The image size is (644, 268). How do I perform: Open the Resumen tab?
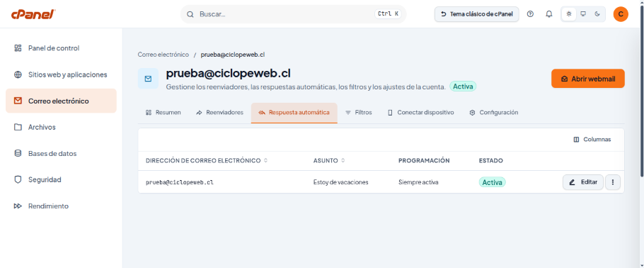pos(163,113)
